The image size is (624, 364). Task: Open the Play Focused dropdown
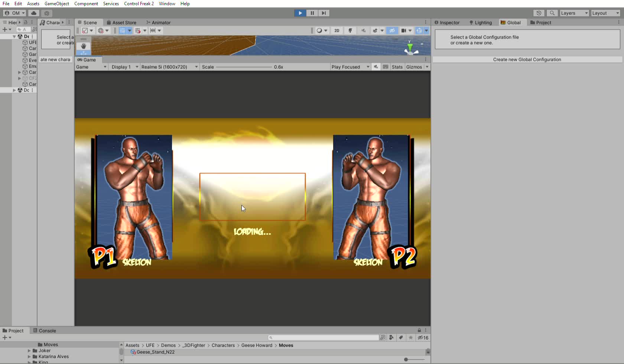pyautogui.click(x=350, y=67)
